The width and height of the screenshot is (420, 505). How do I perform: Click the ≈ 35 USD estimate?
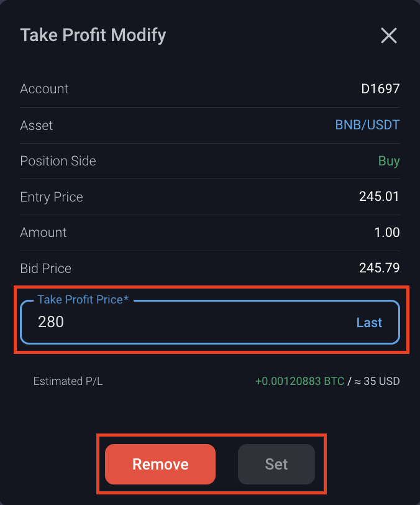[377, 381]
